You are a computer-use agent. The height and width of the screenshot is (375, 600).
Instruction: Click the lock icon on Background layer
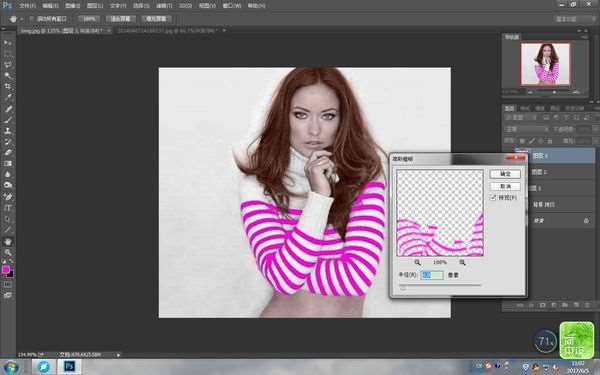click(586, 221)
